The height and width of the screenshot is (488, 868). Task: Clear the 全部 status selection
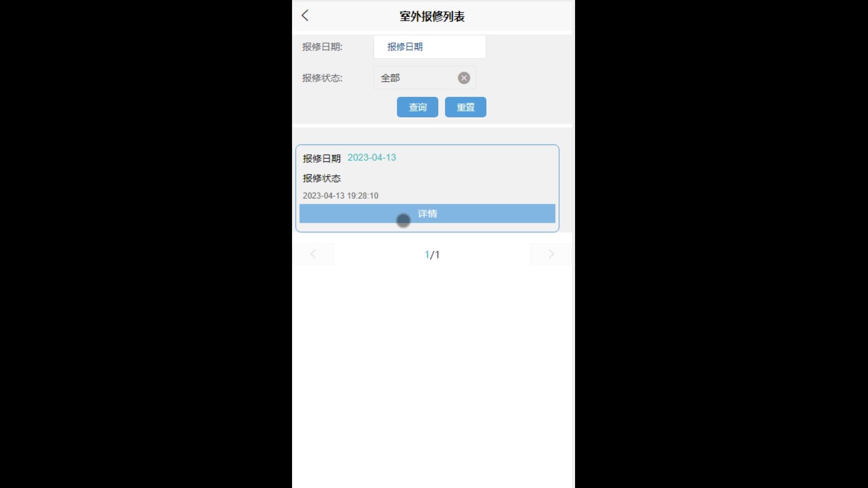coord(464,78)
